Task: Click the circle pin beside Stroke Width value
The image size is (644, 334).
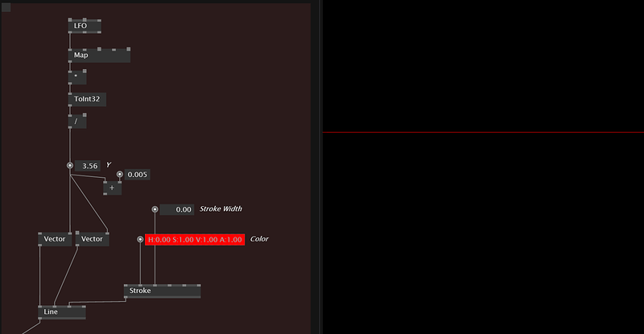Action: [155, 209]
